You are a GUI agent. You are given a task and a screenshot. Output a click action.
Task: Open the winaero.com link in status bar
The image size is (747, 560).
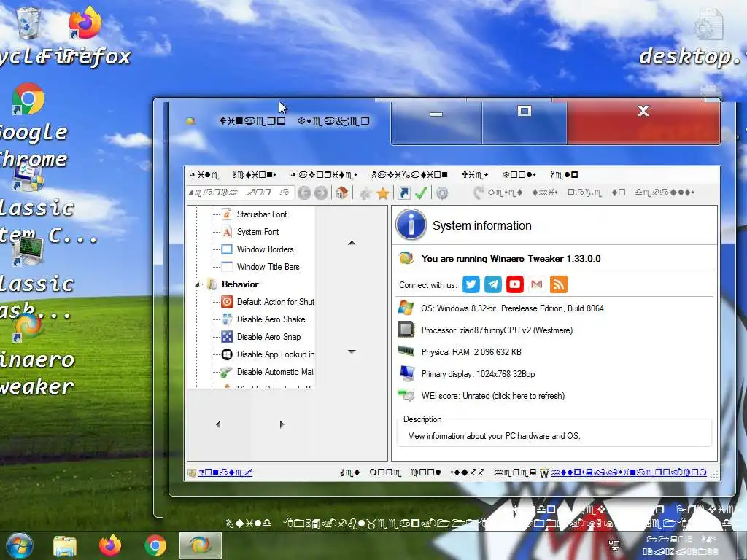[x=629, y=472]
